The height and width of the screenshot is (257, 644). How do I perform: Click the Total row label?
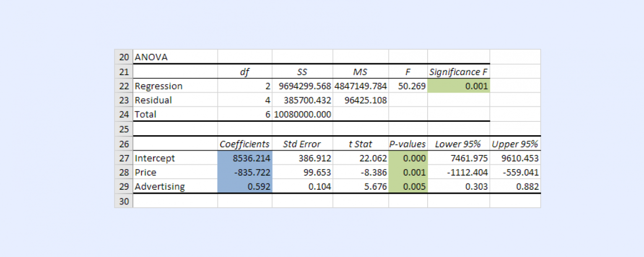(x=145, y=114)
